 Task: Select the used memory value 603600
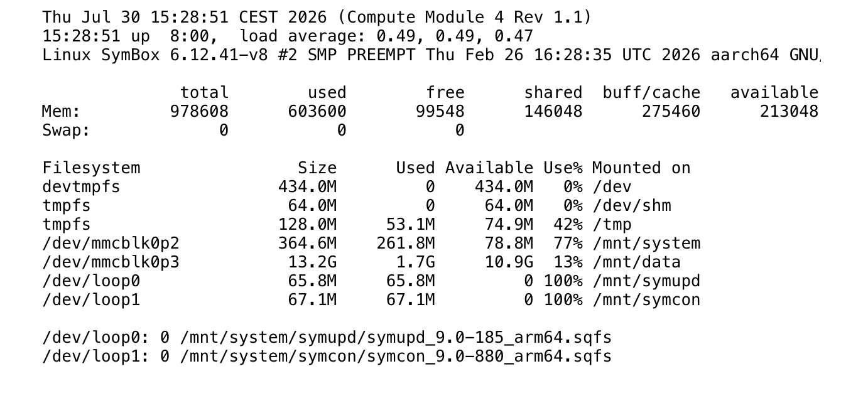pos(317,112)
